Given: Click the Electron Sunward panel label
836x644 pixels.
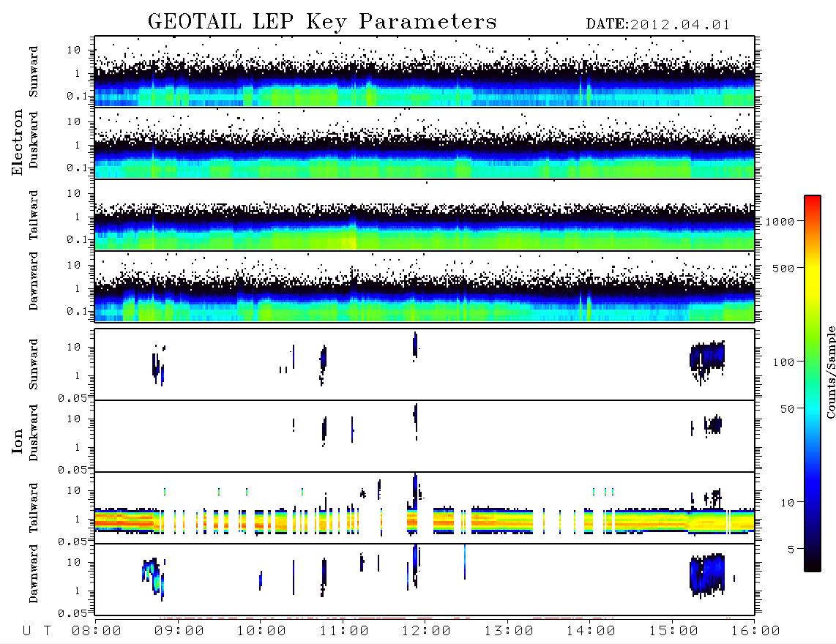Looking at the screenshot, I should click(x=34, y=72).
